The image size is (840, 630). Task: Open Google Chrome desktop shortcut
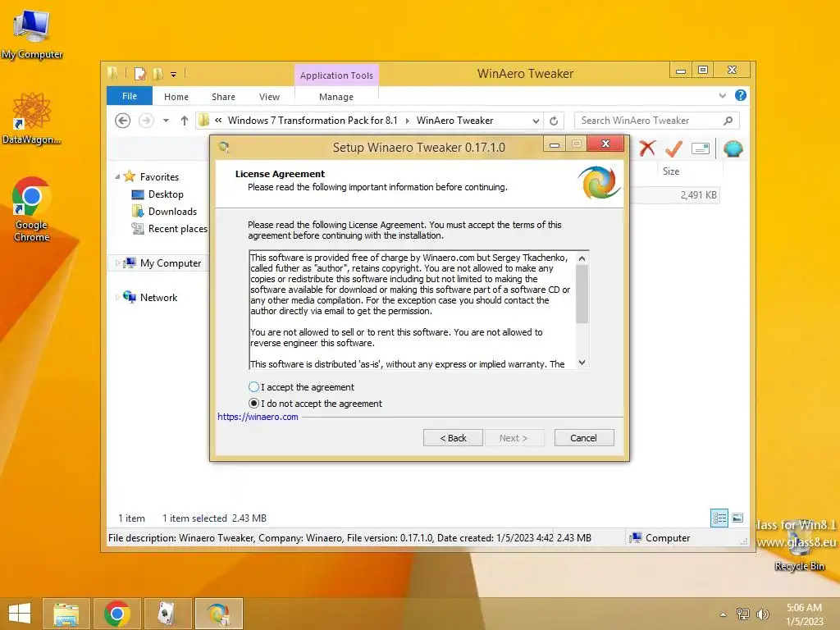click(31, 210)
